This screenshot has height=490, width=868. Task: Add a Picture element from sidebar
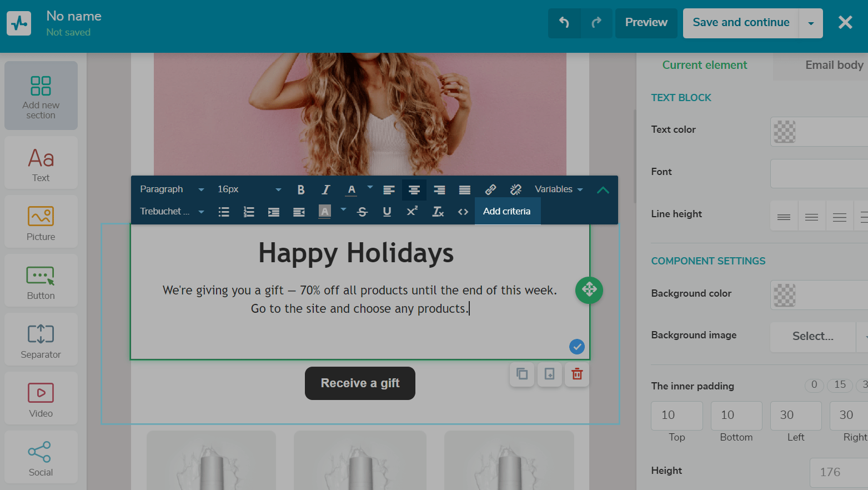click(41, 222)
